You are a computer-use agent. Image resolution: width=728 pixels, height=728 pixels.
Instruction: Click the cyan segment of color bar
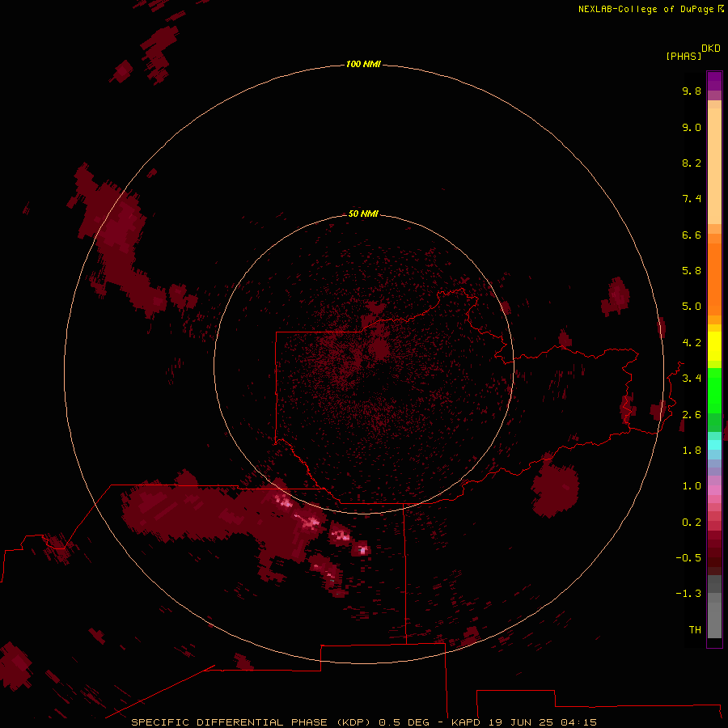coord(714,444)
